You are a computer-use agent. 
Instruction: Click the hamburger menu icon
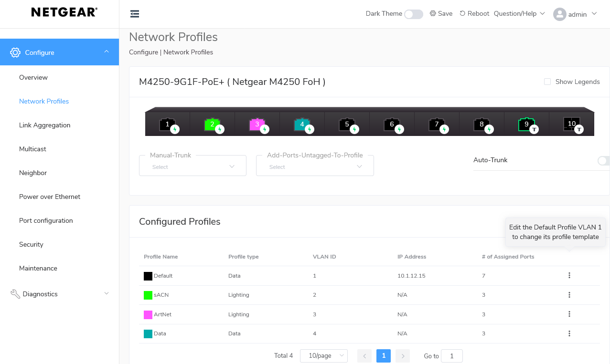click(134, 14)
